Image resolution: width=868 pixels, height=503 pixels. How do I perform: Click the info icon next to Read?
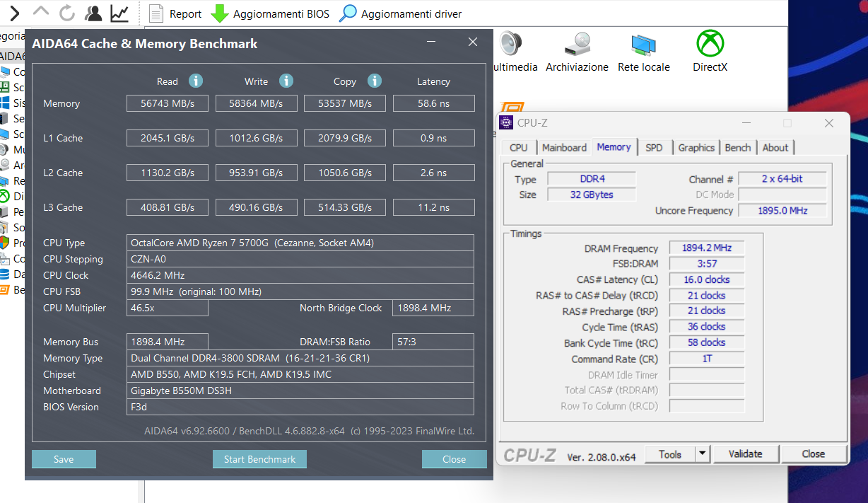point(196,81)
